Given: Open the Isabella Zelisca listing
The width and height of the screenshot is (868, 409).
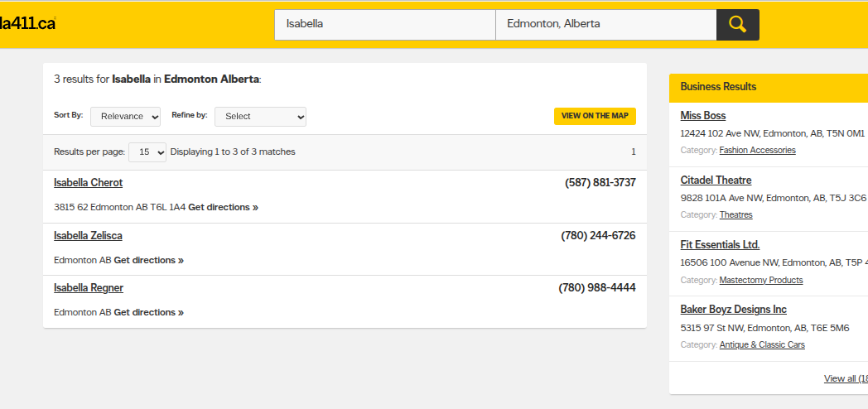Looking at the screenshot, I should coord(88,236).
